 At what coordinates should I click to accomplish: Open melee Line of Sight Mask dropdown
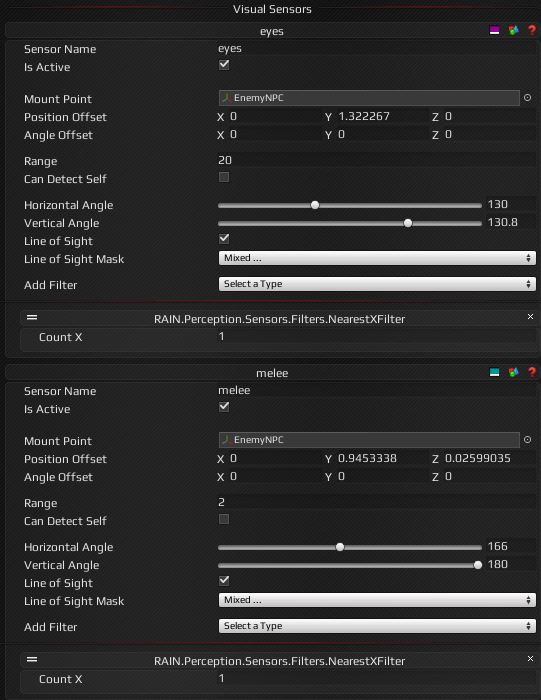point(377,600)
